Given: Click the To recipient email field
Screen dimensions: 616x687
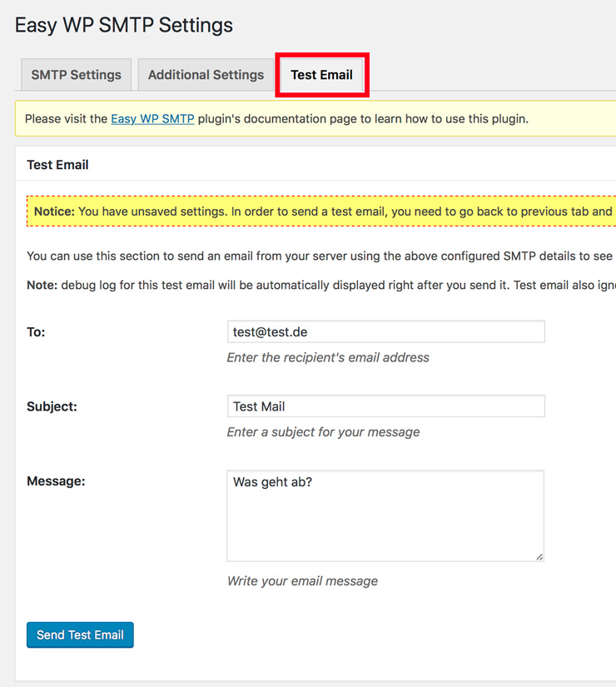Looking at the screenshot, I should 386,331.
